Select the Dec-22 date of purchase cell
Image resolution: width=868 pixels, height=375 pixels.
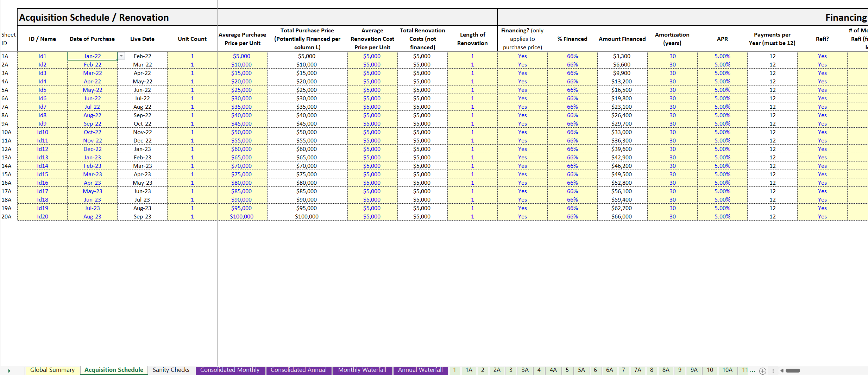(92, 149)
